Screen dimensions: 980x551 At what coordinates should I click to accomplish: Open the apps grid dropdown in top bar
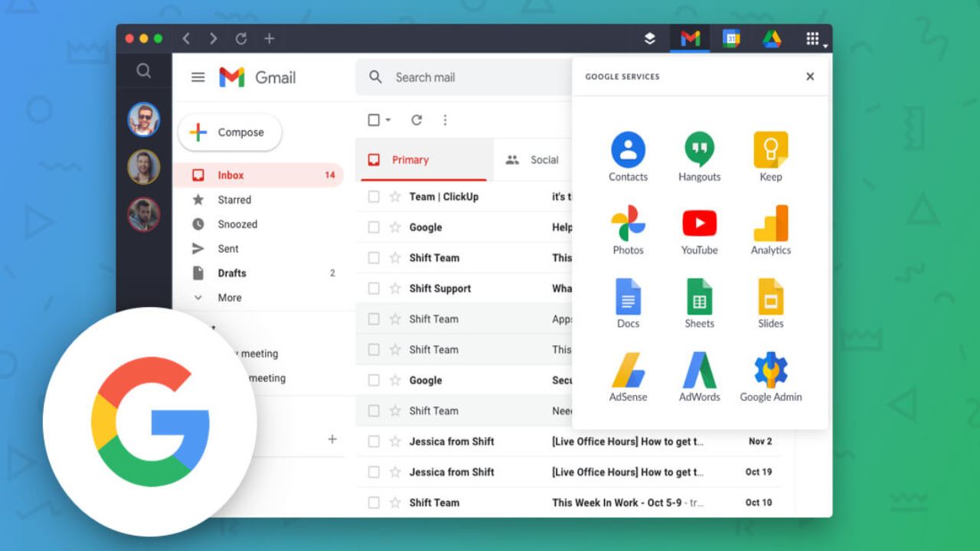(x=815, y=40)
